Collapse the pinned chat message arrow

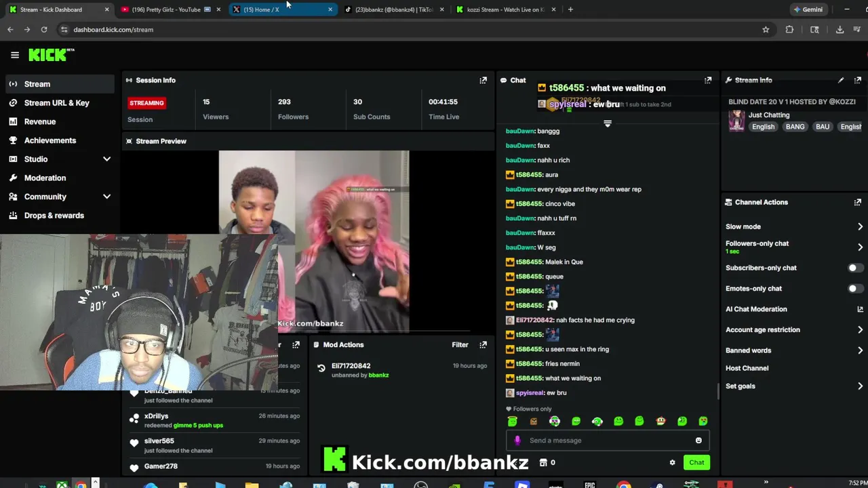(608, 123)
